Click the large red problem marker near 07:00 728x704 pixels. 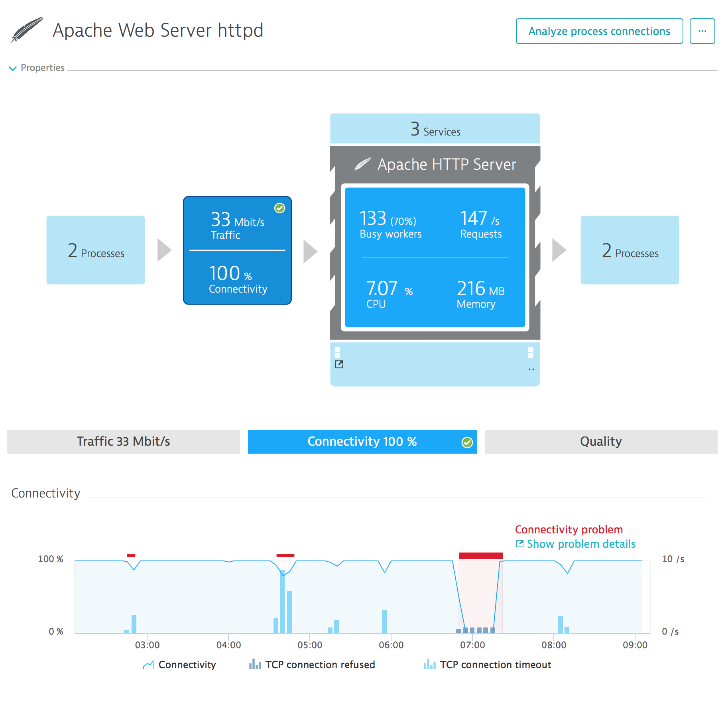click(480, 555)
